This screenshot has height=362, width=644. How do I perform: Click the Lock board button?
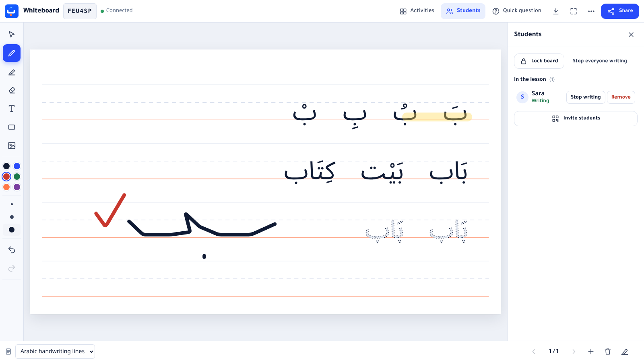pyautogui.click(x=539, y=61)
